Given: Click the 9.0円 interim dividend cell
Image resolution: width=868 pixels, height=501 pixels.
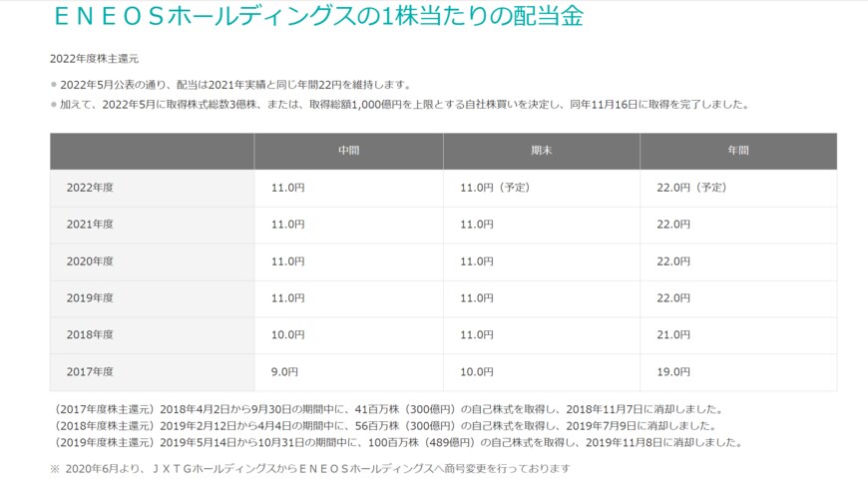Looking at the screenshot, I should pos(284,372).
